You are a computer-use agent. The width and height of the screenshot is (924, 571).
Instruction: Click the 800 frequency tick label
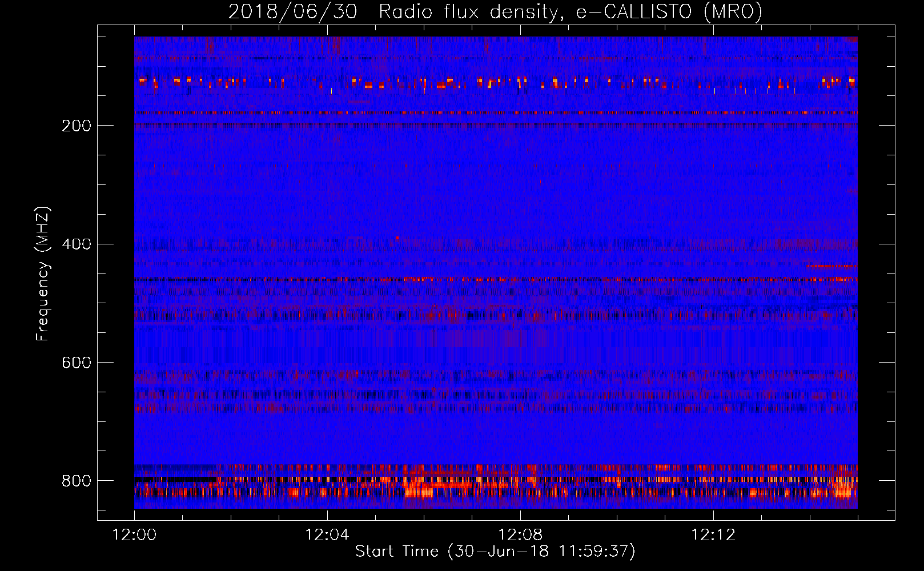[x=77, y=481]
